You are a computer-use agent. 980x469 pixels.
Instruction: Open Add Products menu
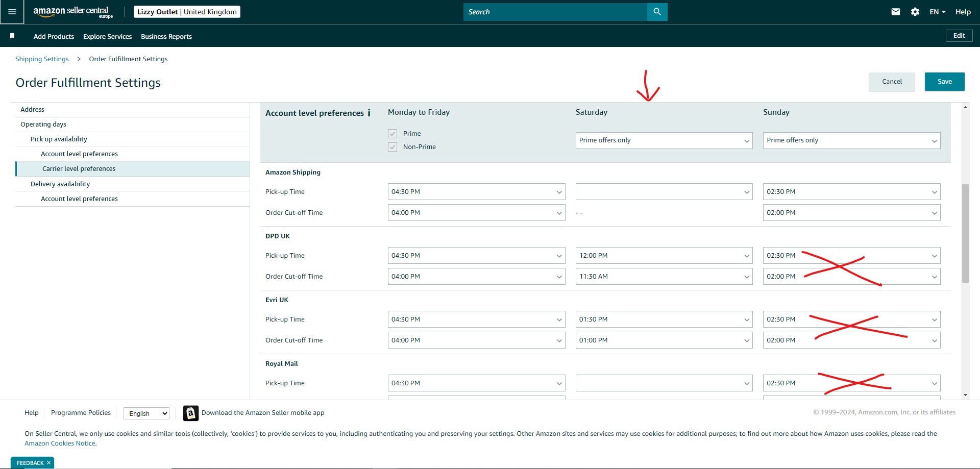(x=54, y=36)
